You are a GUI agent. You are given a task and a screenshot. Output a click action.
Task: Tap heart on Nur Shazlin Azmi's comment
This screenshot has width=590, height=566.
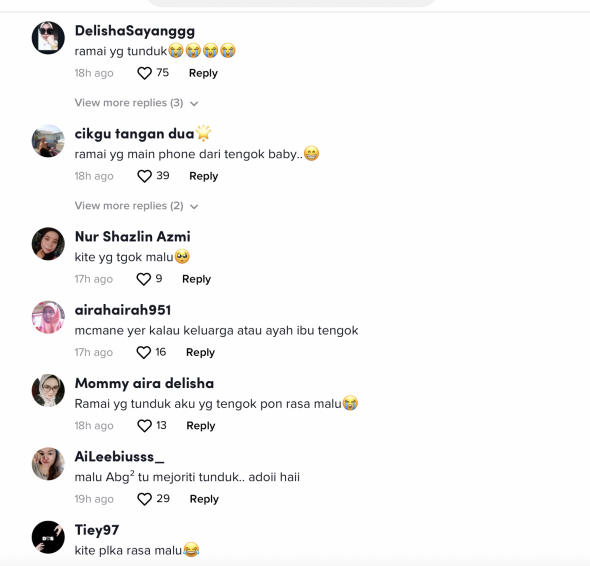tap(143, 279)
